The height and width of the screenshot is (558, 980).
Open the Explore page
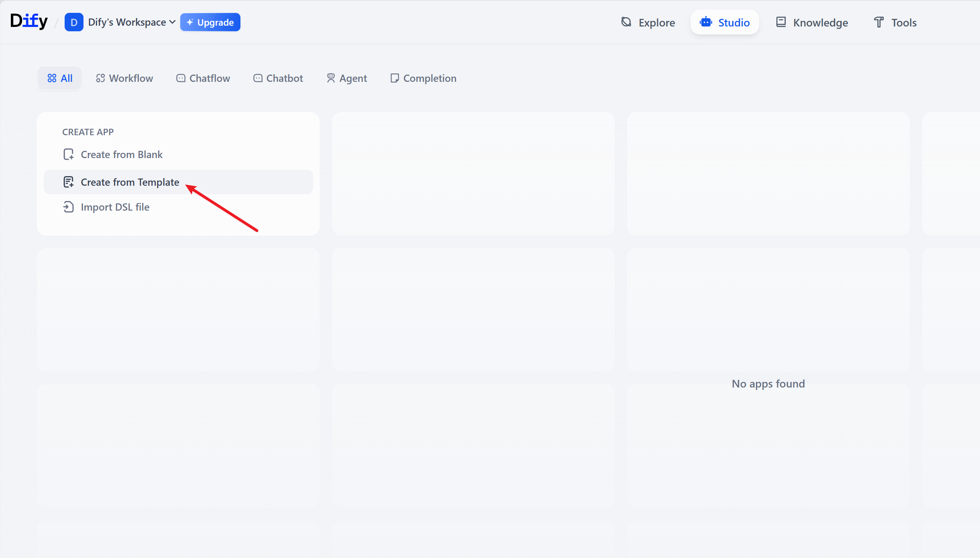[656, 22]
